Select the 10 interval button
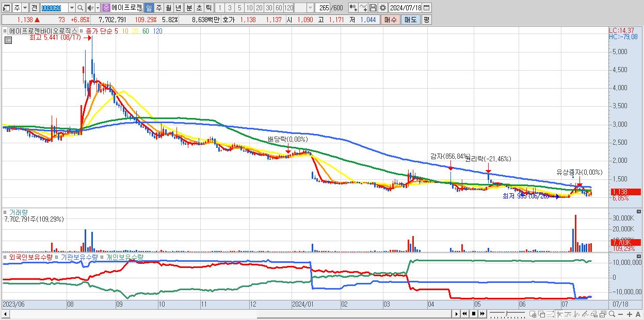 pyautogui.click(x=249, y=8)
